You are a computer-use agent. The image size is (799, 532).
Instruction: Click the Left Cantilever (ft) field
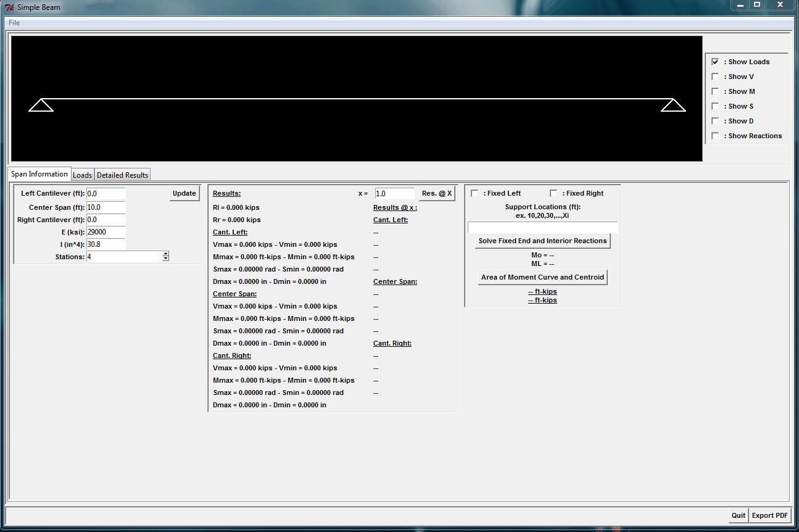point(106,194)
